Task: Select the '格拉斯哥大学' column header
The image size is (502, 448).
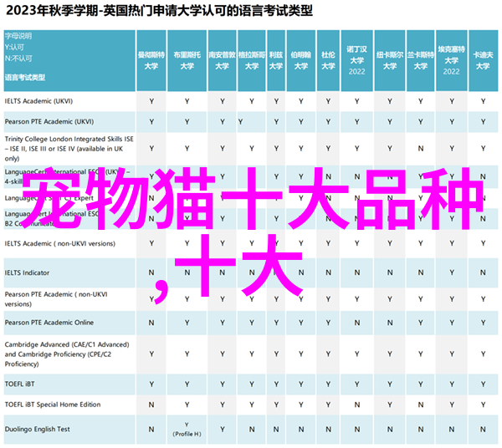Action: [252, 60]
